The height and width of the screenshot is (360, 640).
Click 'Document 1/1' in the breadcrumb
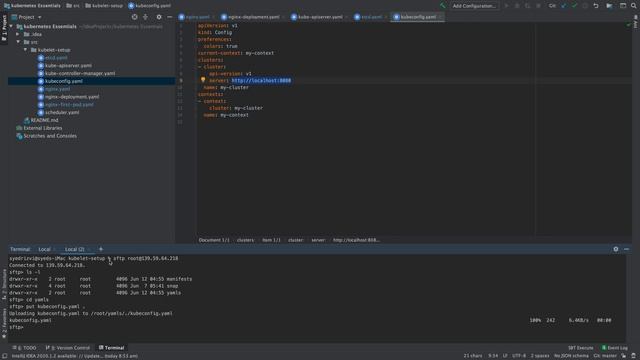[214, 240]
